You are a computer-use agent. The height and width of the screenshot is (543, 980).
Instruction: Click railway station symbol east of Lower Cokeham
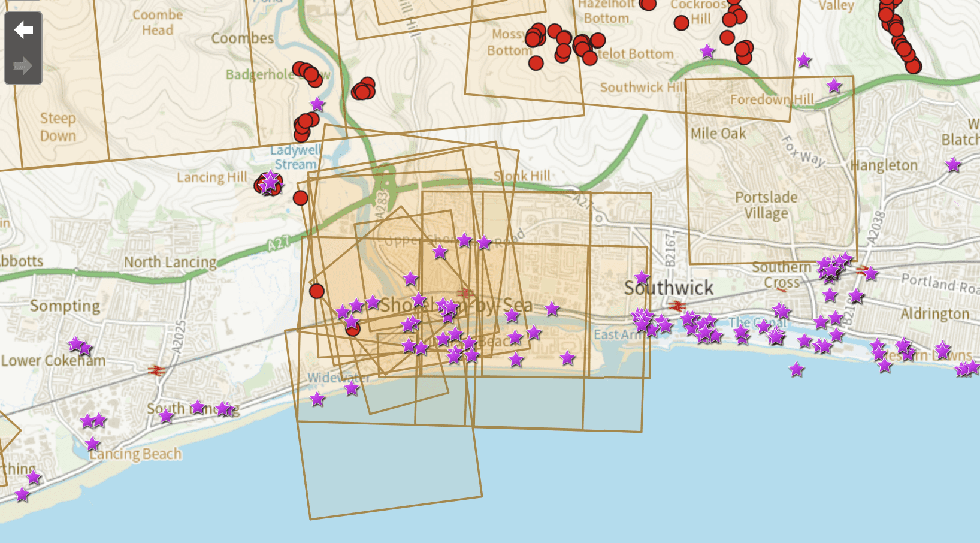pyautogui.click(x=157, y=370)
